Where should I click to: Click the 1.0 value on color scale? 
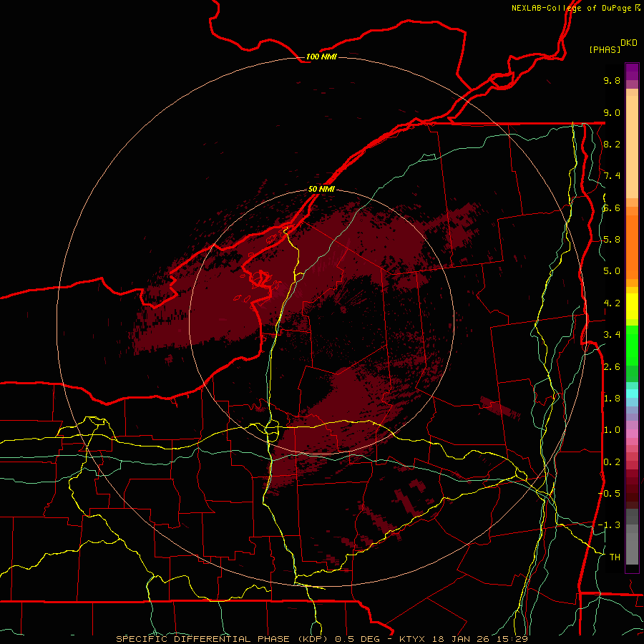tap(612, 430)
